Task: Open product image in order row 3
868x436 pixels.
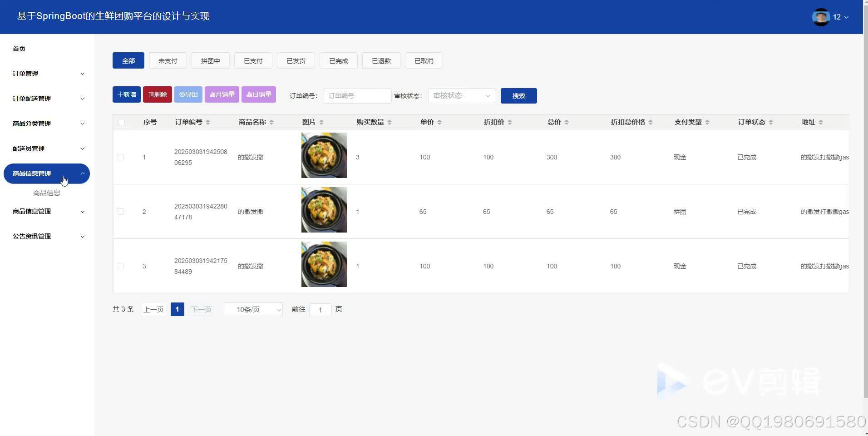Action: (324, 264)
